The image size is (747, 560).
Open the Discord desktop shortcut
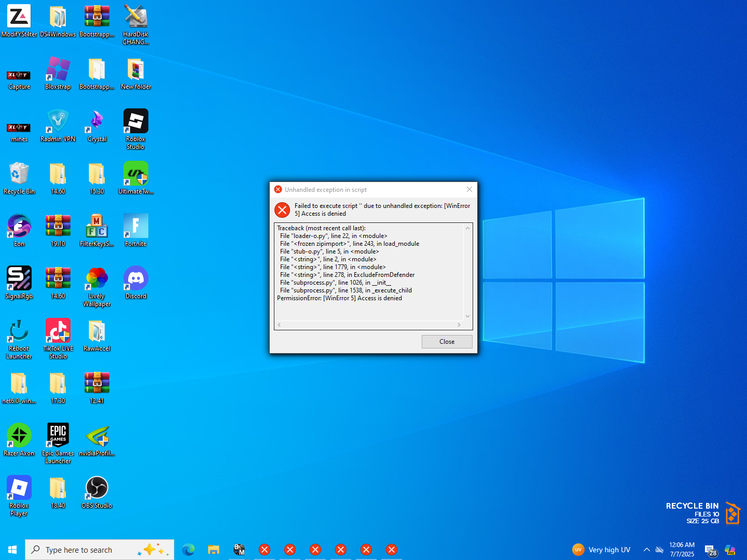(136, 279)
